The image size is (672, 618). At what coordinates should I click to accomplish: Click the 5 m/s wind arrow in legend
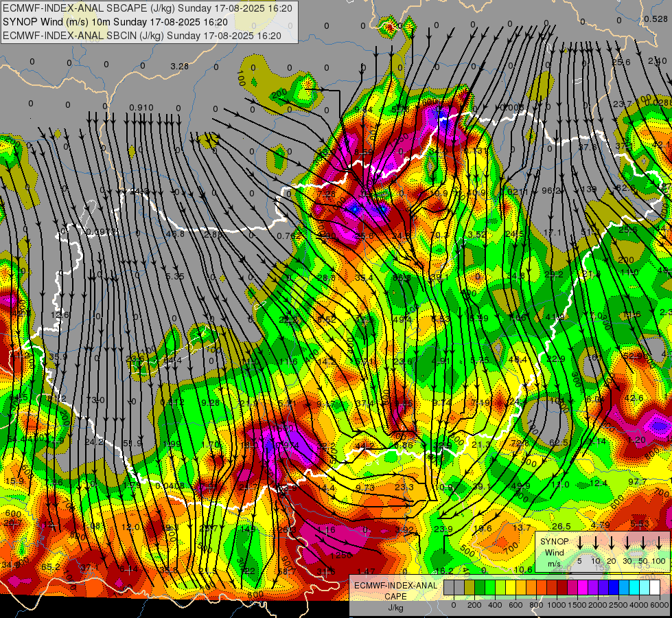click(580, 543)
